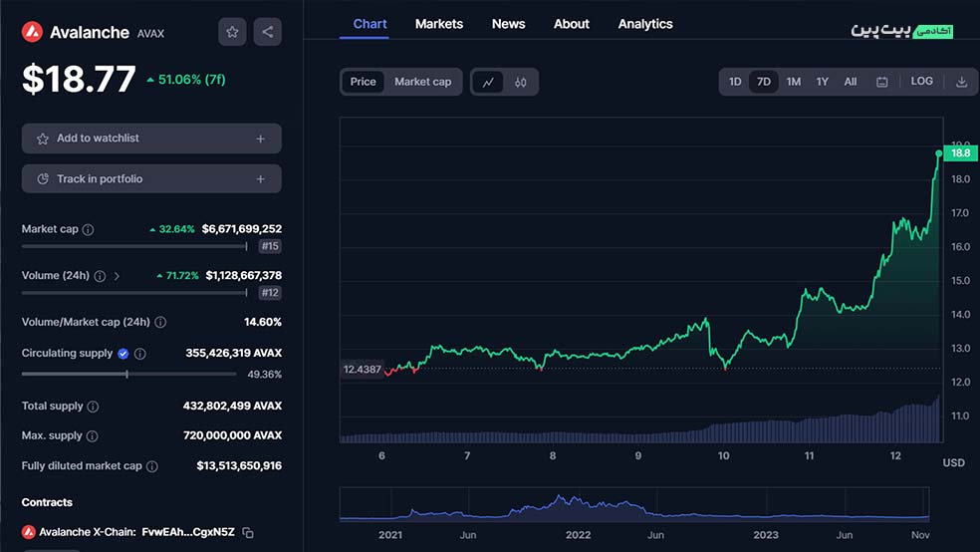This screenshot has height=552, width=980.
Task: Click the Market cap rank bar
Action: pyautogui.click(x=134, y=246)
